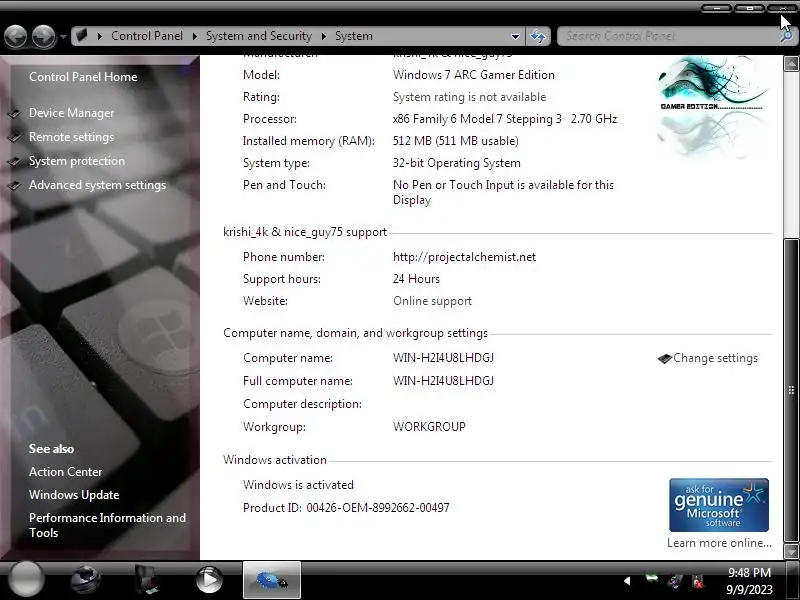Click the shield icon beside Change settings
The image size is (800, 600).
pyautogui.click(x=664, y=359)
